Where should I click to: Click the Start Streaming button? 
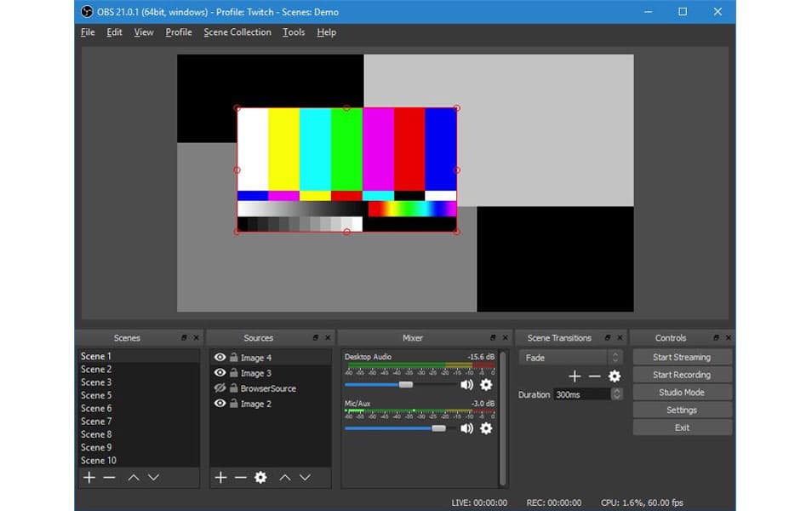click(682, 357)
